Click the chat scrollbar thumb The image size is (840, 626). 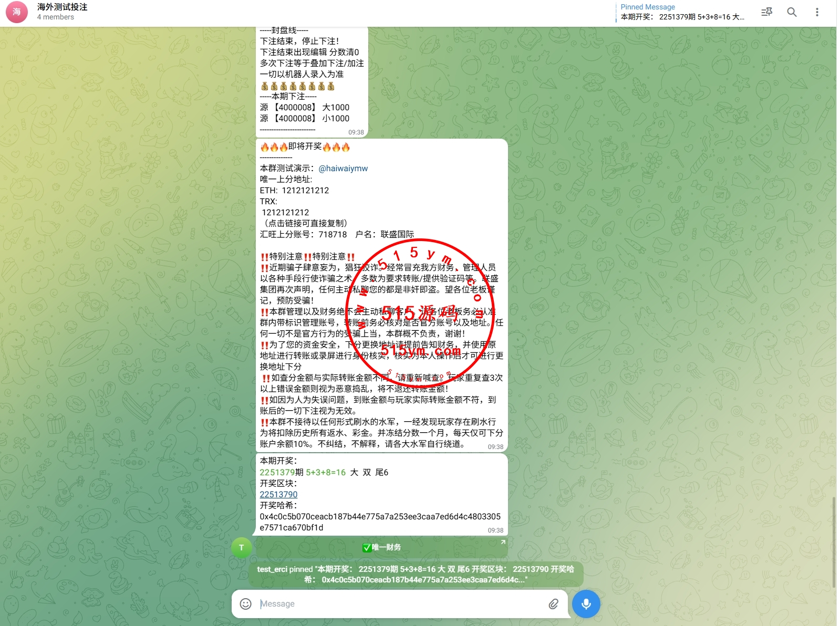tap(834, 541)
